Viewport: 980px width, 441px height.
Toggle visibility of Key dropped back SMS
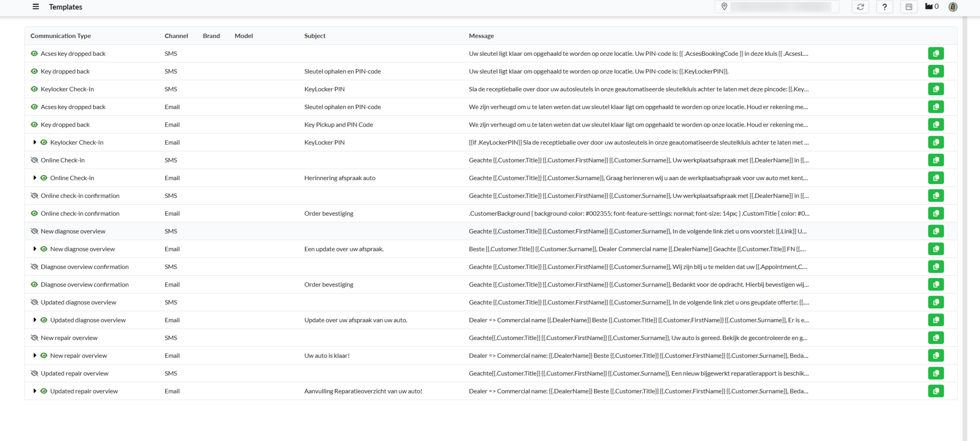(x=34, y=71)
